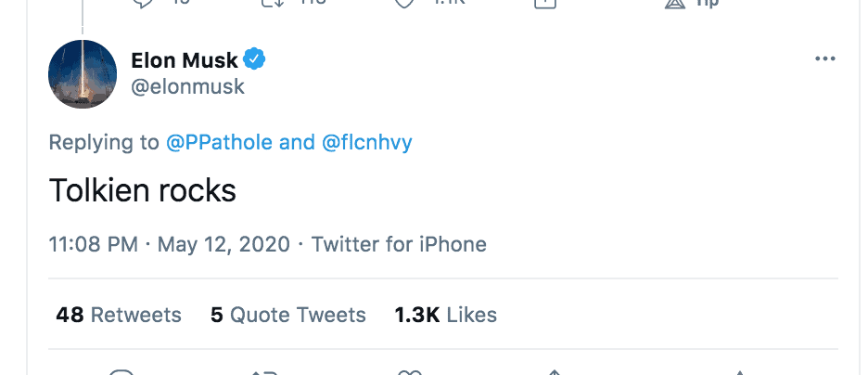Toggle the heart like icon on the tweet

tap(410, 371)
